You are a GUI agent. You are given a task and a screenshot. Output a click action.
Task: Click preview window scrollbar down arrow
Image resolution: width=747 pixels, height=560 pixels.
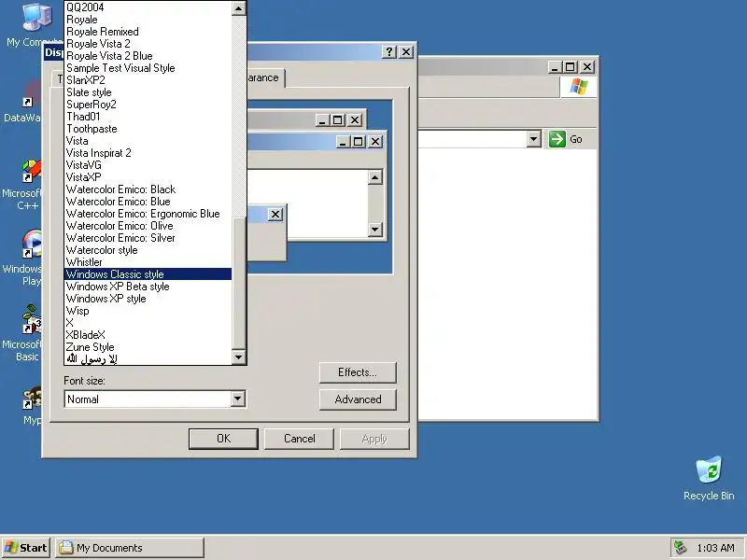(375, 230)
